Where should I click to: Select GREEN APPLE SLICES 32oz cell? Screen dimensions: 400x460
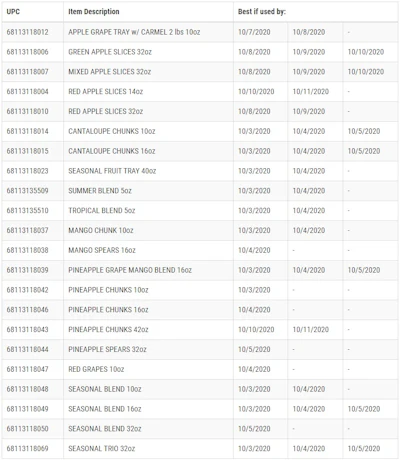(148, 52)
